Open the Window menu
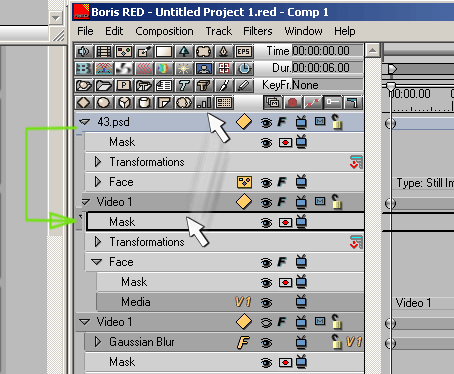The image size is (454, 374). [x=303, y=31]
